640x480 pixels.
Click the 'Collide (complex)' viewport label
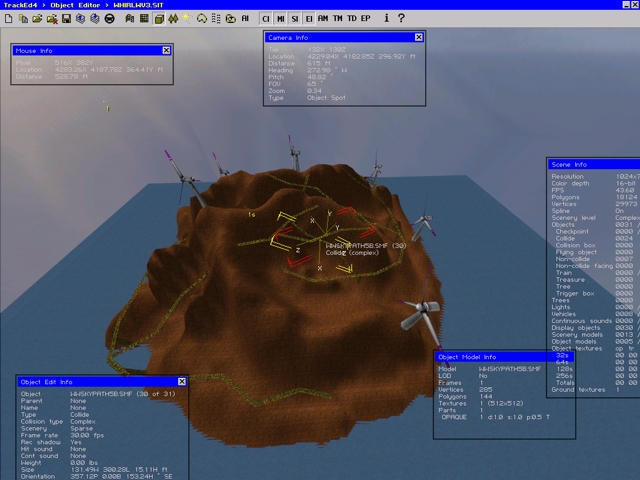[352, 253]
